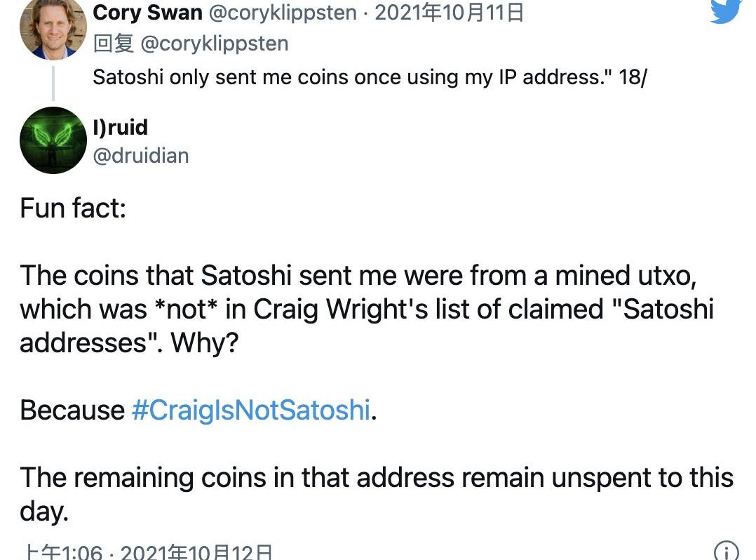Screen dimensions: 756x560
Task: Open the tweet info icon
Action: [x=725, y=552]
